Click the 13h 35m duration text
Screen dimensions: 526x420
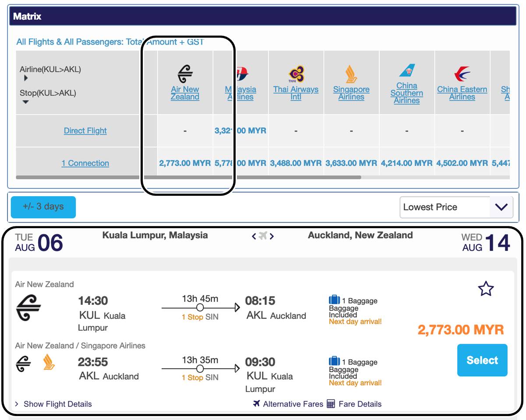[200, 360]
